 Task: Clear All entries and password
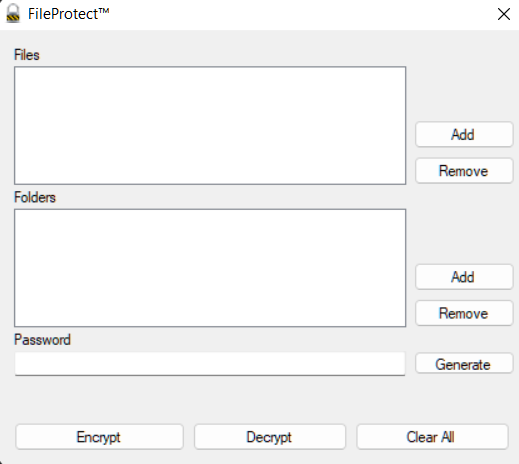pos(432,437)
